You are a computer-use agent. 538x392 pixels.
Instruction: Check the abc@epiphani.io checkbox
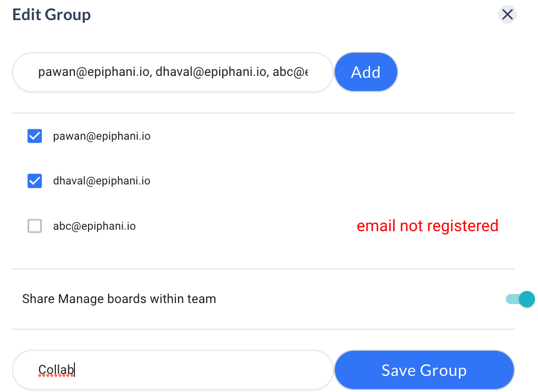point(35,226)
